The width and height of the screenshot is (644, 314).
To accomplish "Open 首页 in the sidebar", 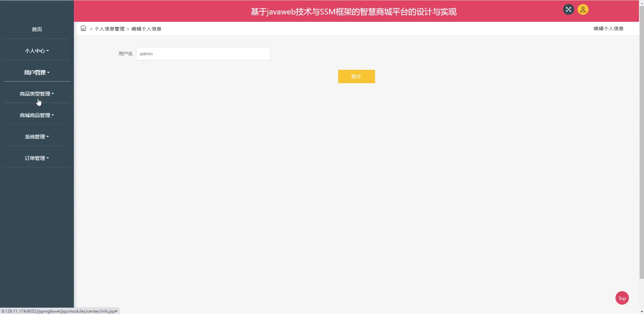I will point(37,29).
